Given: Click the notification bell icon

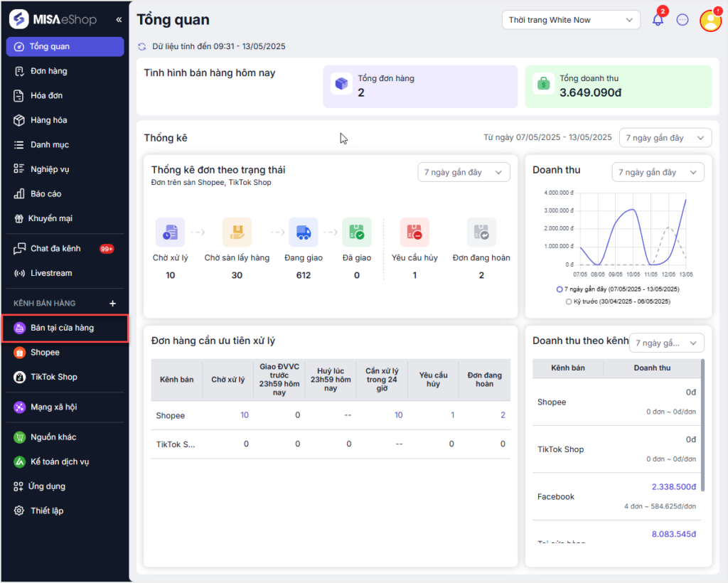Looking at the screenshot, I should click(x=658, y=20).
